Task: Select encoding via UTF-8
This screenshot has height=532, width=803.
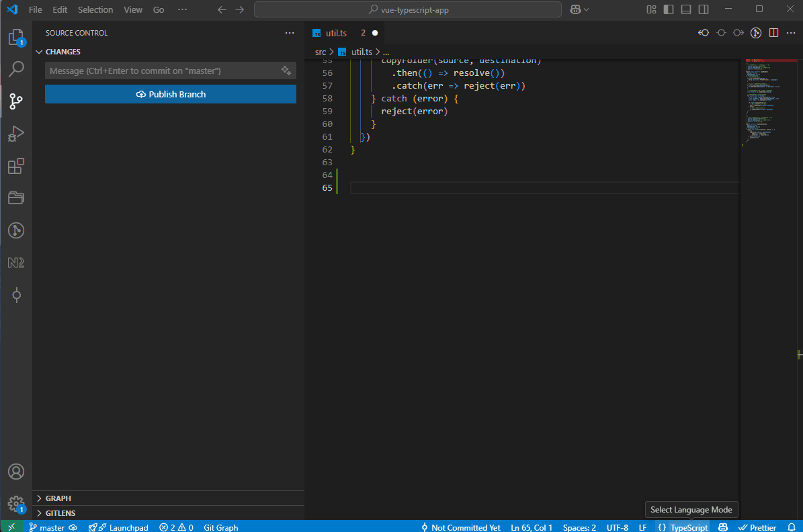Action: 617,527
